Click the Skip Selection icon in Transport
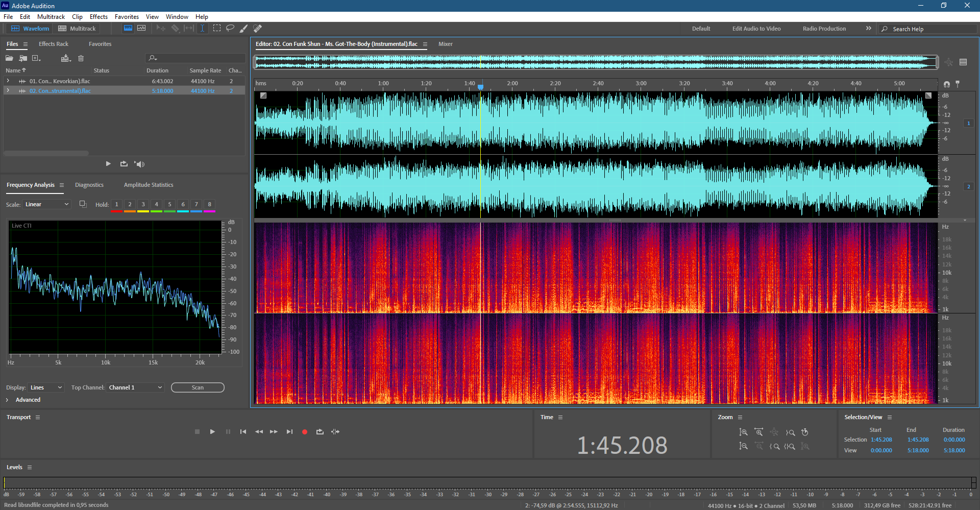This screenshot has width=980, height=510. click(x=335, y=432)
